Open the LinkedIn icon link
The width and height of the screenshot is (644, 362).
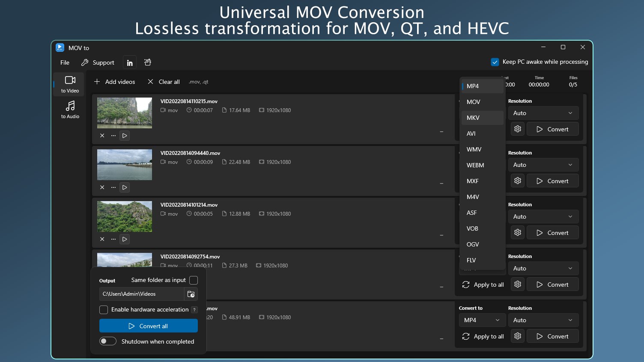click(130, 62)
